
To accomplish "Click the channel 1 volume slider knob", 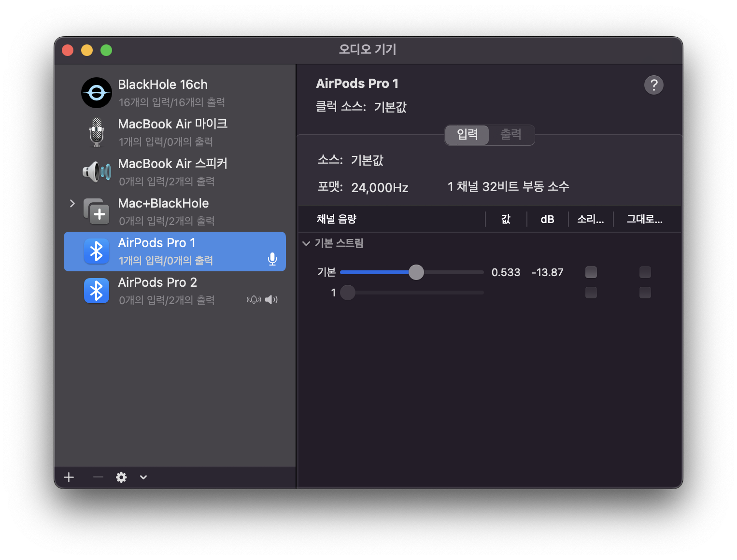I will coord(348,293).
